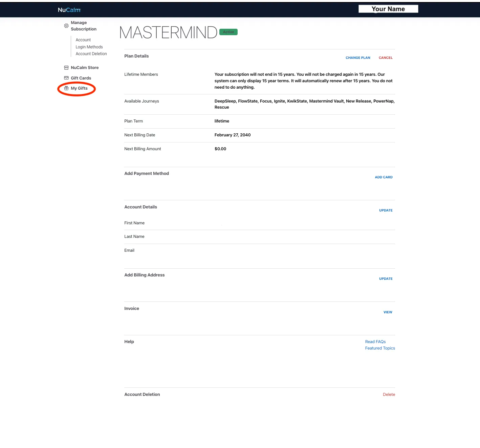Update the Account Details section

[386, 210]
